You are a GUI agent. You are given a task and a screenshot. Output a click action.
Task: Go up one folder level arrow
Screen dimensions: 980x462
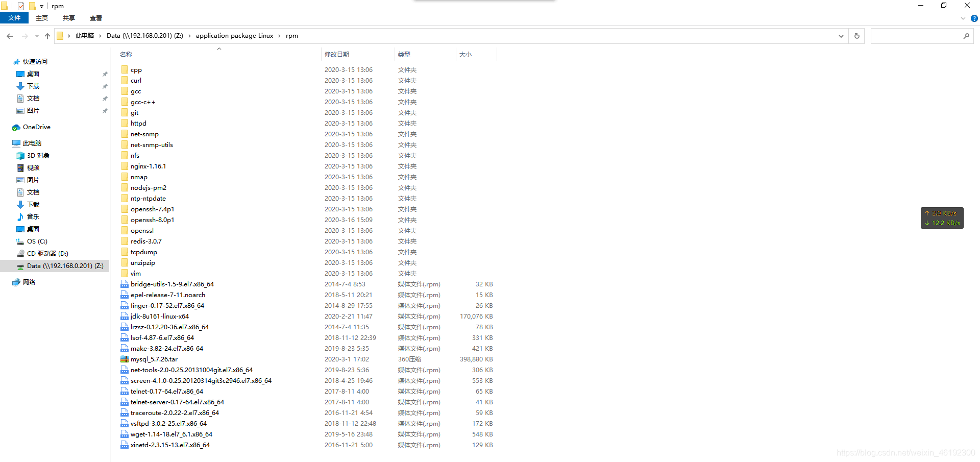[47, 36]
